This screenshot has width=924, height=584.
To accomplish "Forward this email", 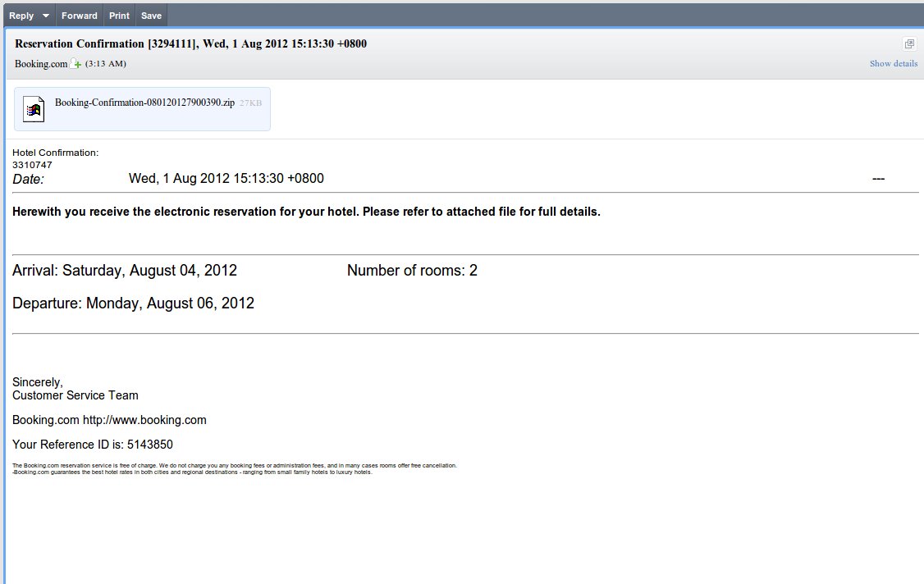I will click(x=80, y=16).
